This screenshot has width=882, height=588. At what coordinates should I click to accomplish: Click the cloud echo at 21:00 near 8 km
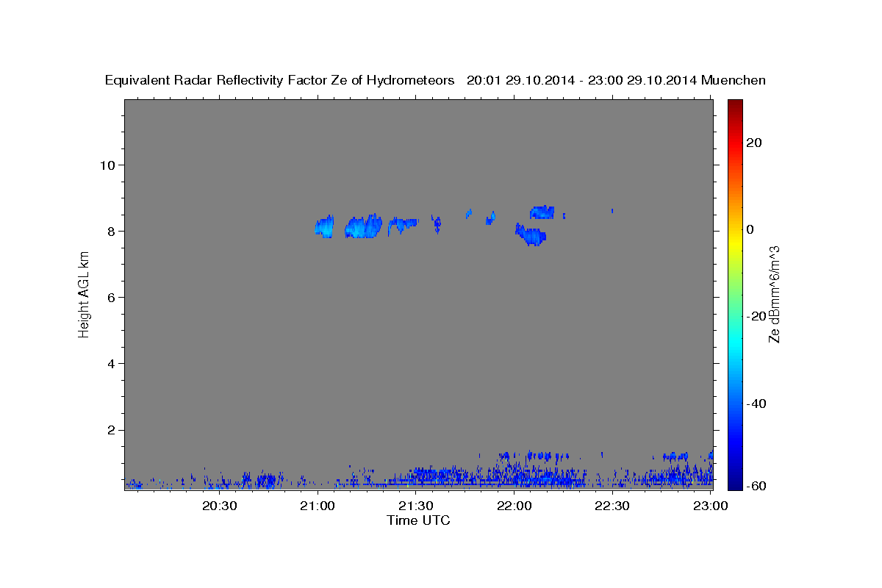coord(324,226)
